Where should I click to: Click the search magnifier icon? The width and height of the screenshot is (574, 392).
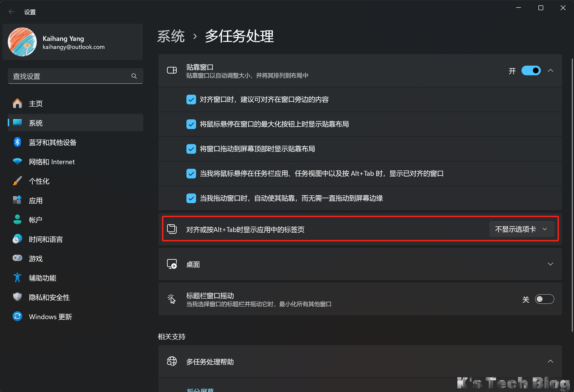click(134, 76)
